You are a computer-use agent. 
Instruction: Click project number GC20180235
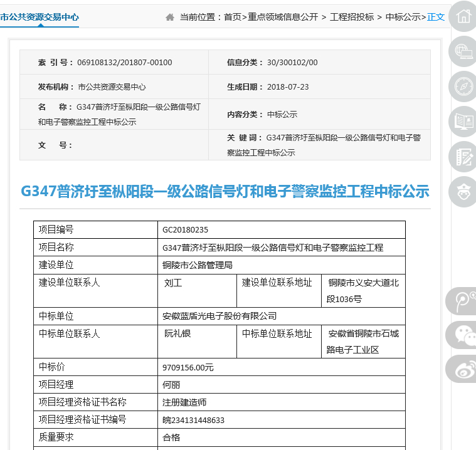coord(185,230)
